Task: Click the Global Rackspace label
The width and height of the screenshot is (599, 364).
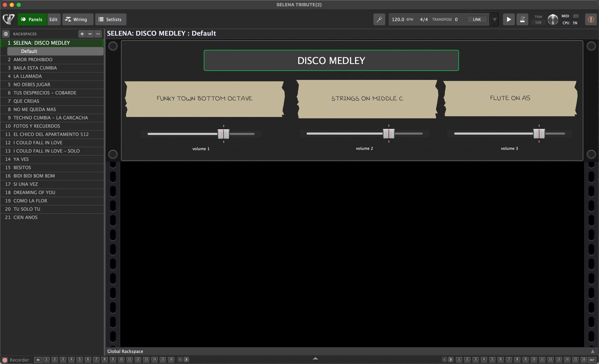Action: 125,351
